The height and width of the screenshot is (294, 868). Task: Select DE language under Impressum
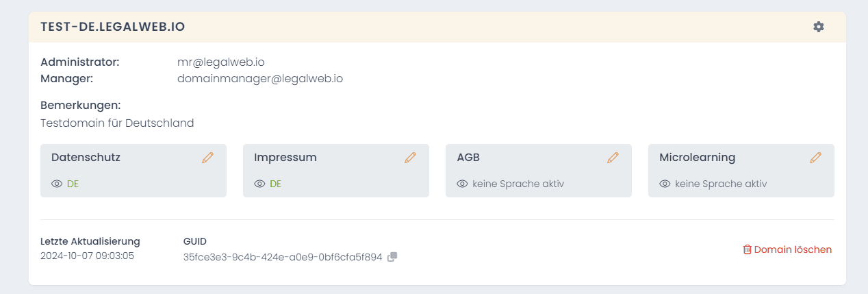tap(276, 184)
